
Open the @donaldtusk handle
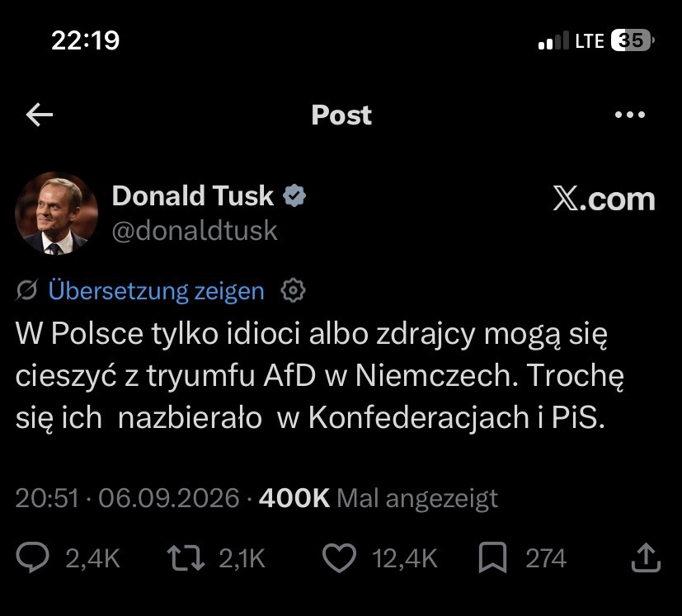click(195, 231)
